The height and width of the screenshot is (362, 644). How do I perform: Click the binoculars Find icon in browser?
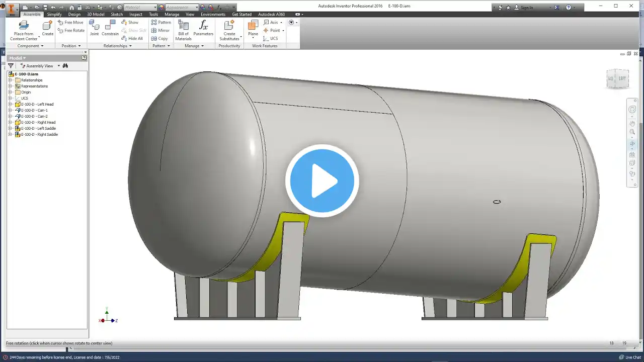click(x=65, y=66)
